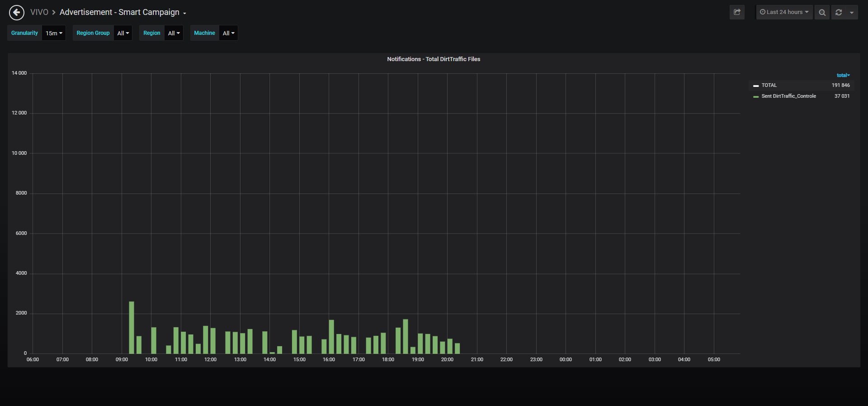Click the white TOTAL color swatch
The width and height of the screenshot is (868, 406).
click(756, 86)
